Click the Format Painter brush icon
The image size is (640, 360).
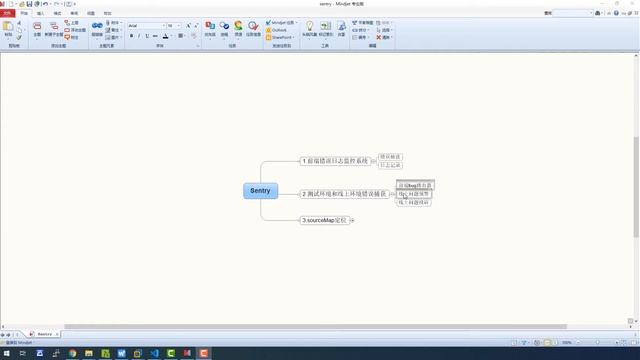click(x=19, y=38)
